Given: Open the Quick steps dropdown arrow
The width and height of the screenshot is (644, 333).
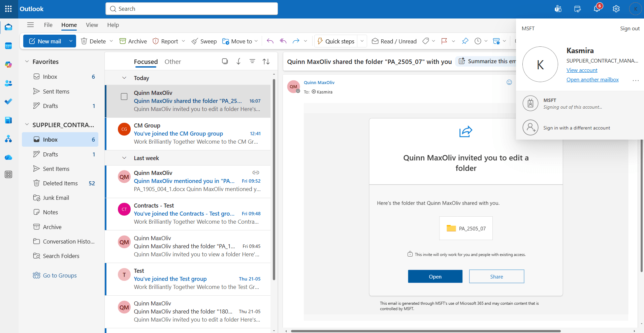Looking at the screenshot, I should click(362, 41).
